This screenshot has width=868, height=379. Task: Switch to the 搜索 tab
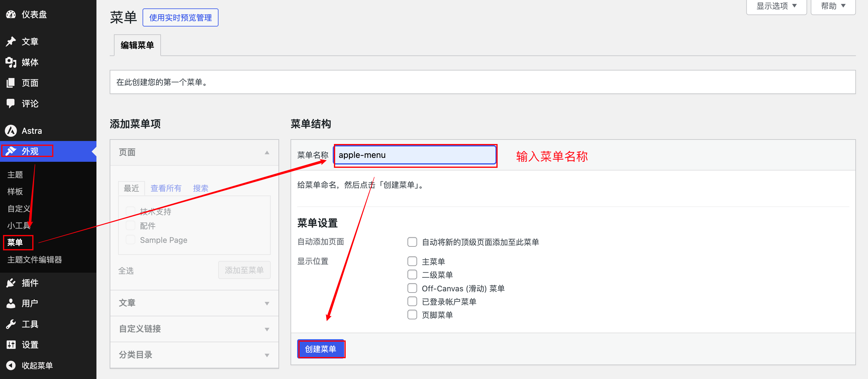point(200,188)
